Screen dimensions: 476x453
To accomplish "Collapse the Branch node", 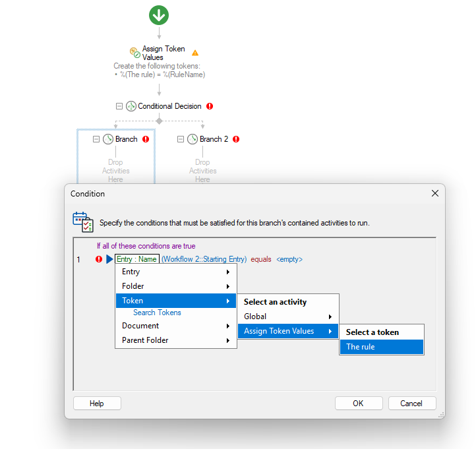I will click(96, 139).
